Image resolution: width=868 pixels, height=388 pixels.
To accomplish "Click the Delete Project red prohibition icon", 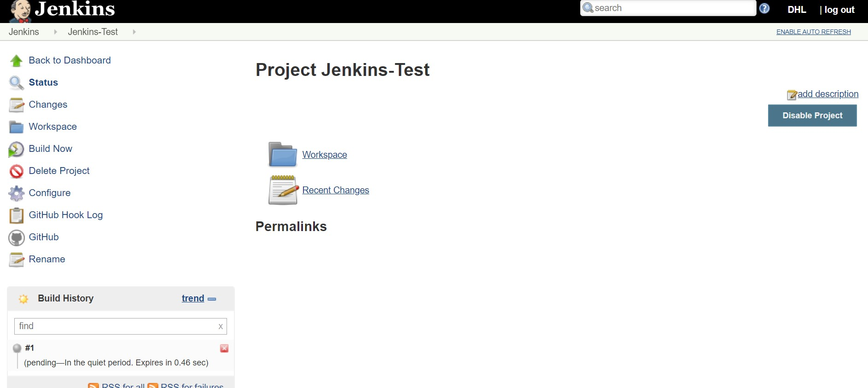I will tap(17, 171).
